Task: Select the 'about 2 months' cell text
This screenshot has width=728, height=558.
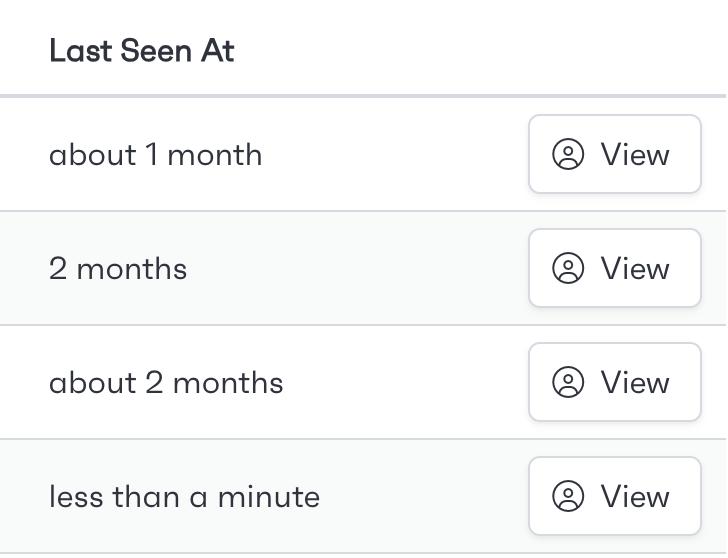Action: coord(166,383)
